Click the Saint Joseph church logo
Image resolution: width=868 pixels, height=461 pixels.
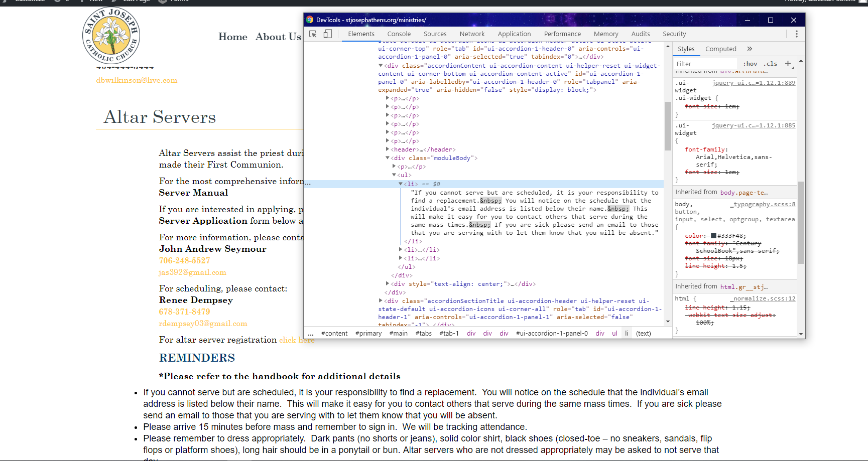[x=111, y=36]
